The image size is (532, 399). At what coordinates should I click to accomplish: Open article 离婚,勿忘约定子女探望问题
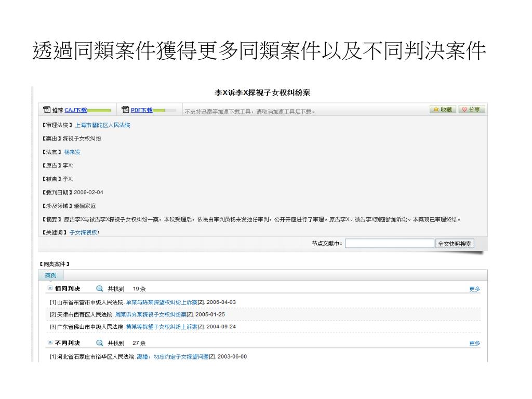tap(172, 356)
